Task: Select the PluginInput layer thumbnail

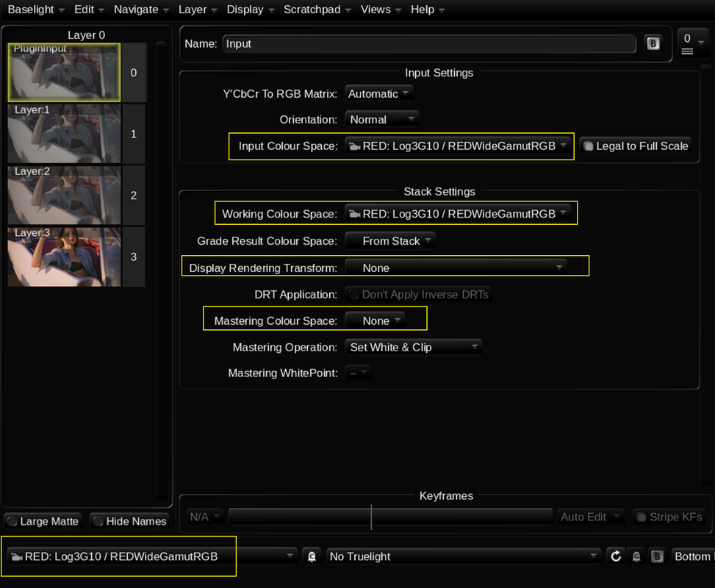Action: (x=64, y=73)
